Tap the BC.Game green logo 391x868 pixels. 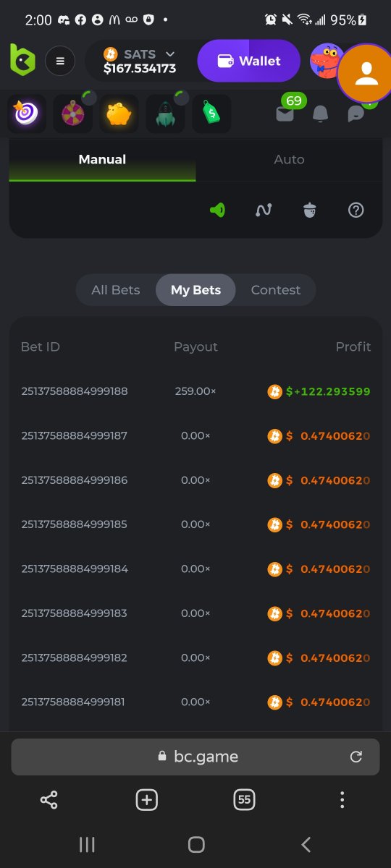coord(22,59)
